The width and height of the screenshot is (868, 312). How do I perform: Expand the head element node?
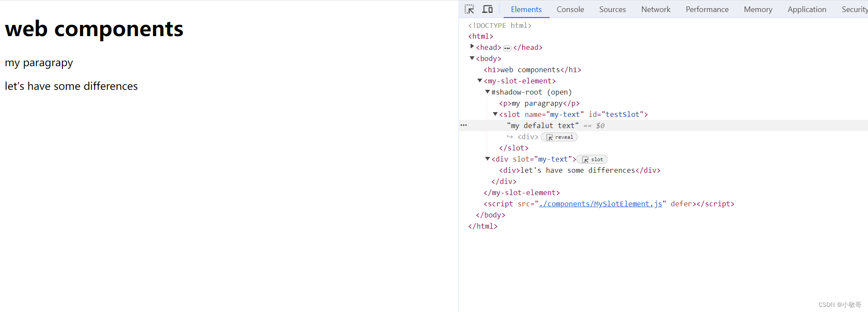(x=472, y=46)
